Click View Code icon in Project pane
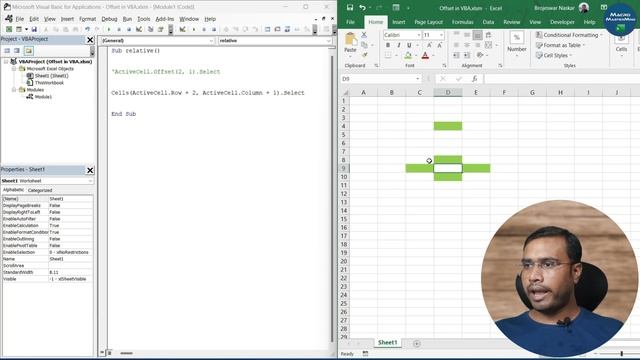The image size is (640, 360). [x=7, y=51]
